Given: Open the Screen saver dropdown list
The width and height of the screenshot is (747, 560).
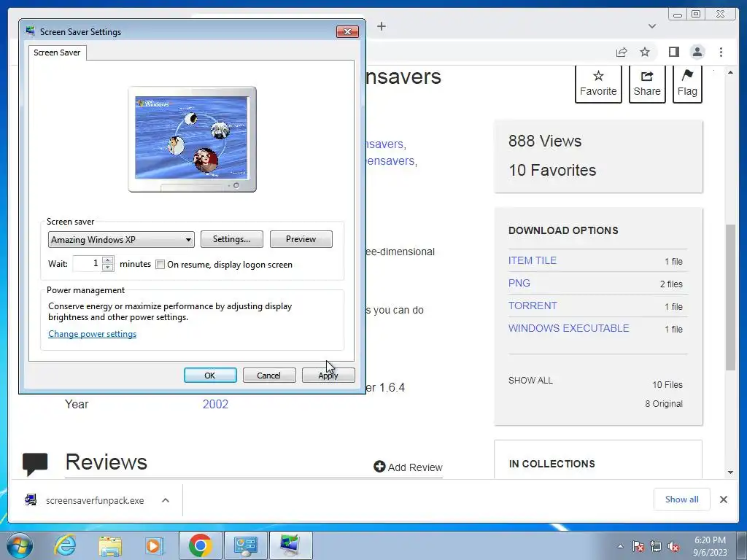Looking at the screenshot, I should (121, 239).
